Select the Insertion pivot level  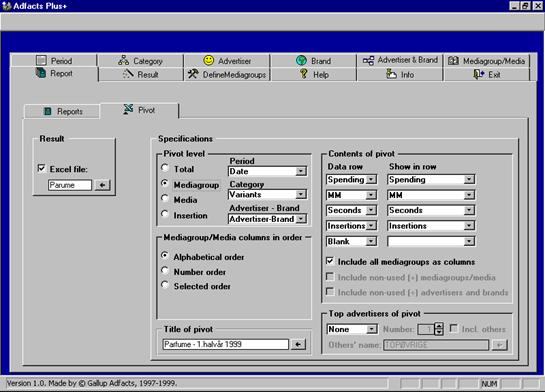point(165,214)
